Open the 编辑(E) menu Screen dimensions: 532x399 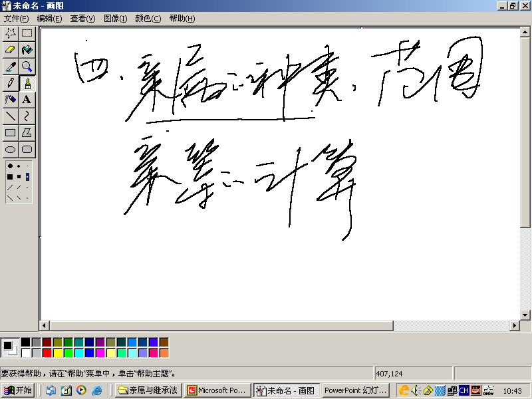(x=49, y=19)
